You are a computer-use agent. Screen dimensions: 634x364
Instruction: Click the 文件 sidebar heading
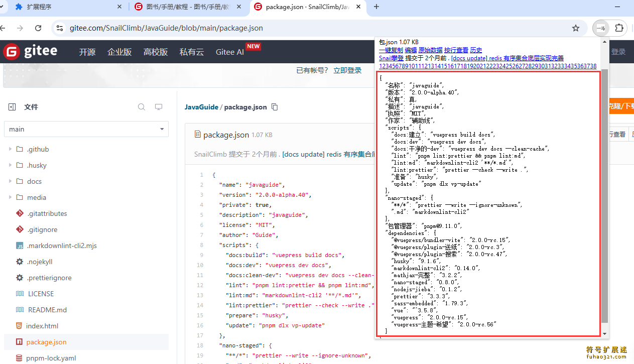click(31, 107)
